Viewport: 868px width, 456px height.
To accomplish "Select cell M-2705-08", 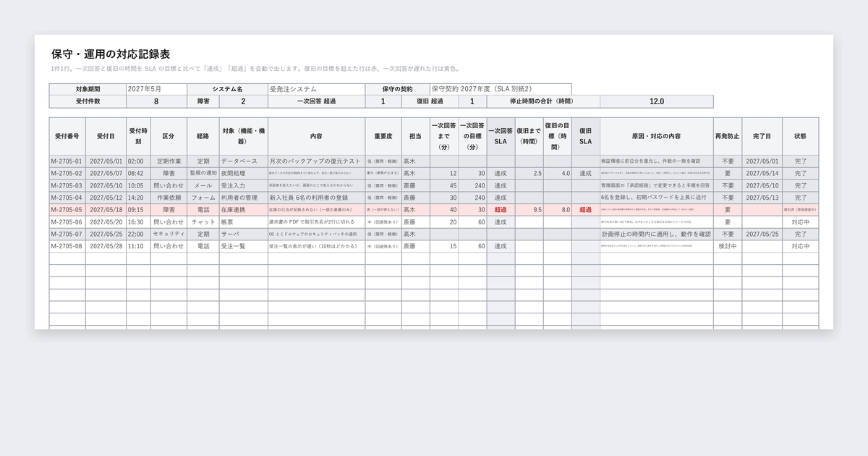I will [67, 246].
